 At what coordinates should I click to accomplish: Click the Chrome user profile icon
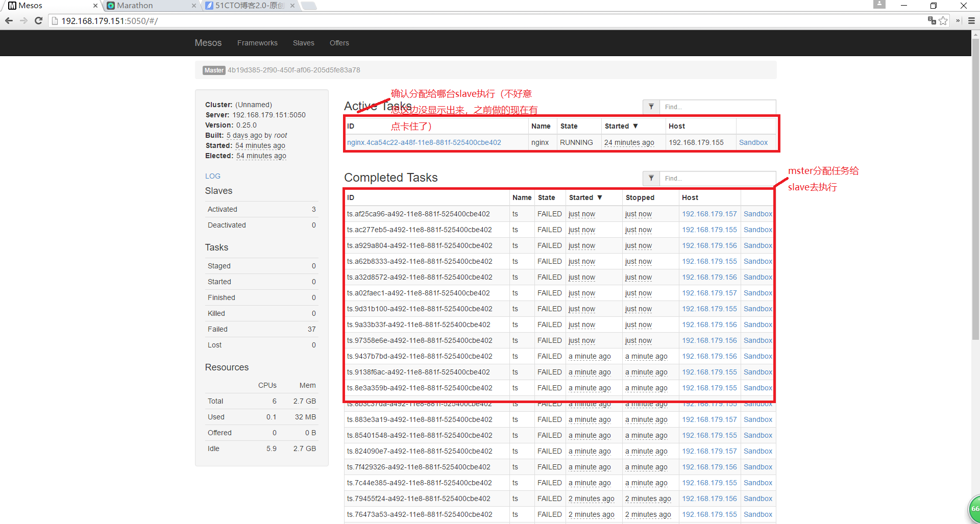pyautogui.click(x=879, y=5)
